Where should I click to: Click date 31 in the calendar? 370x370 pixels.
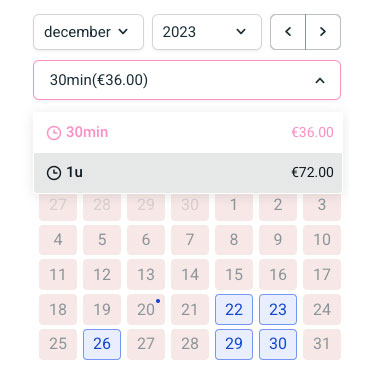tap(322, 344)
